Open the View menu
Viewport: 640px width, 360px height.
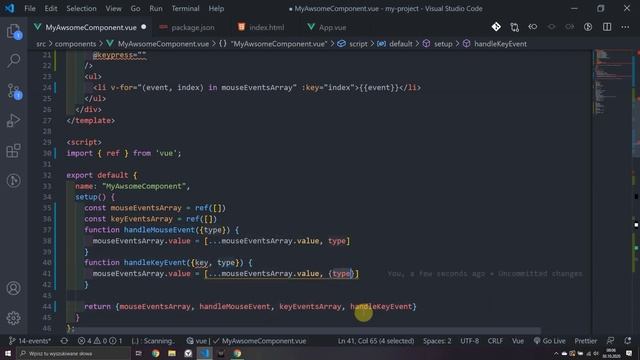[113, 8]
